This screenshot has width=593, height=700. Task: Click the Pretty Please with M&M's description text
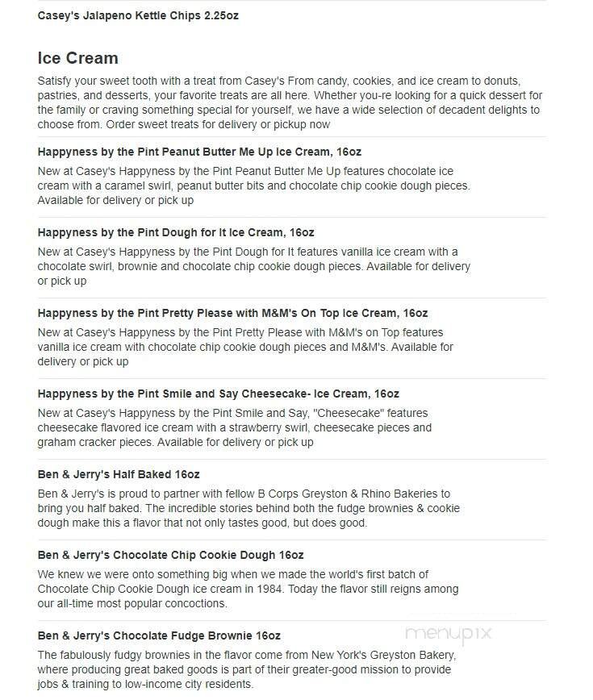coord(245,347)
